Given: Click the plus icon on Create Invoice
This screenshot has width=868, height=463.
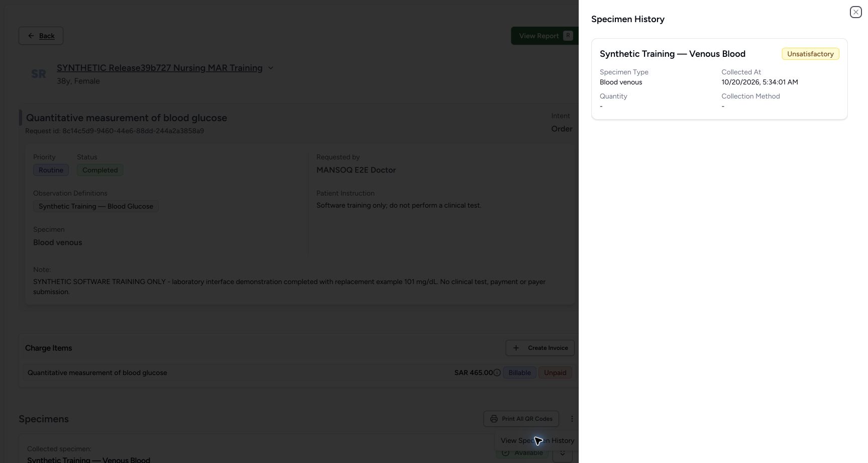Looking at the screenshot, I should coord(516,348).
